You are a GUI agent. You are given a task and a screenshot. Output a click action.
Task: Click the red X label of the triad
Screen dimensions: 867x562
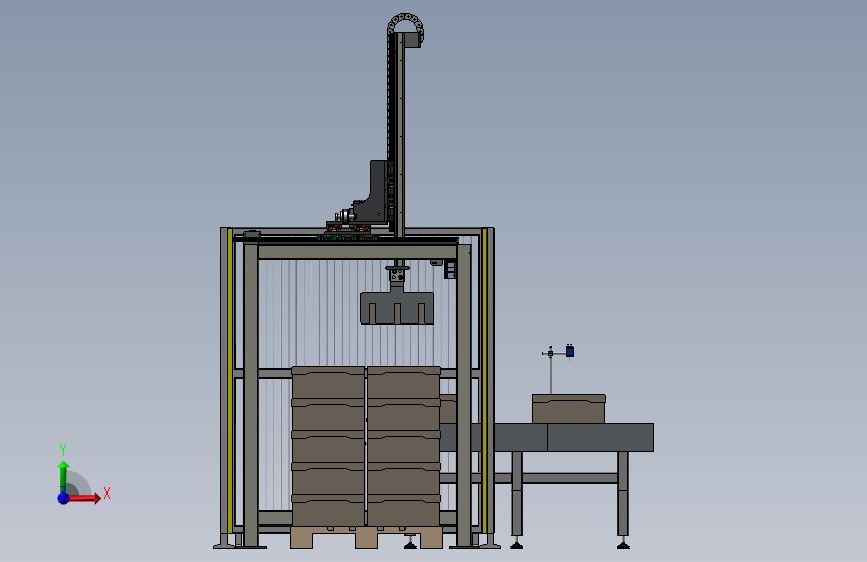point(107,493)
